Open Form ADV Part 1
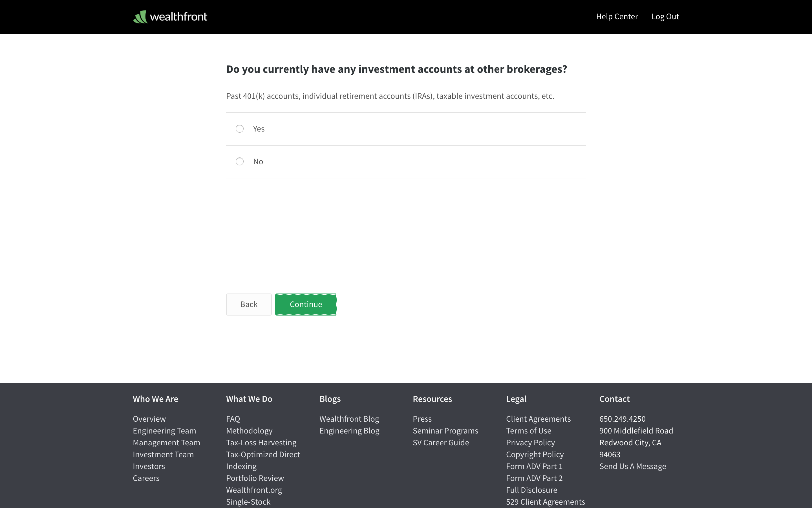 coord(534,466)
